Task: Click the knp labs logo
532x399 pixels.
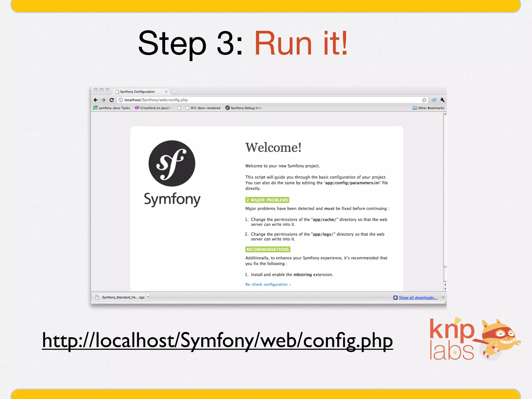Action: pyautogui.click(x=475, y=339)
